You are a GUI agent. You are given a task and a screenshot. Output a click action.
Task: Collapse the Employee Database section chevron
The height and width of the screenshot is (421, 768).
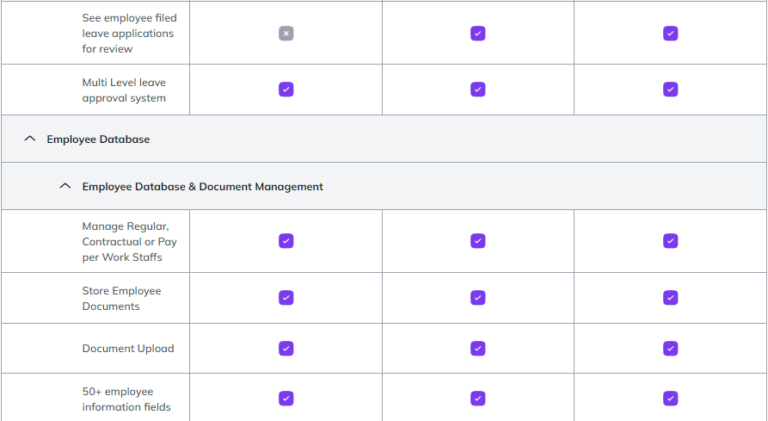click(30, 139)
